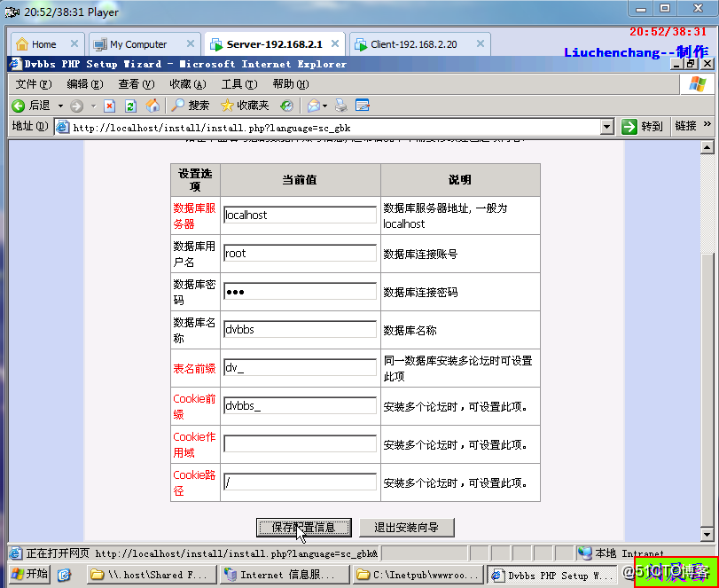
Task: Click the Print icon
Action: (341, 106)
